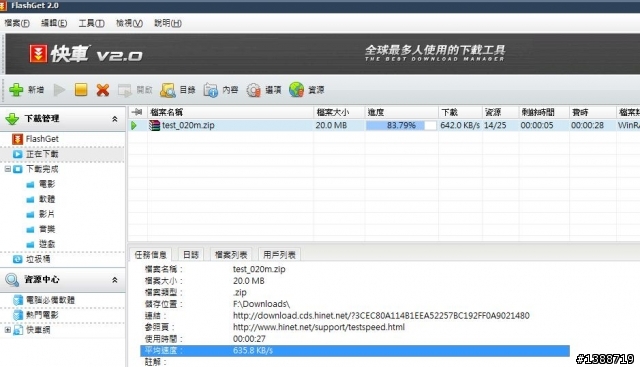Viewport: 640px width, 367px height.
Task: Click the download.cds.hinet.net link URL
Action: 381,316
